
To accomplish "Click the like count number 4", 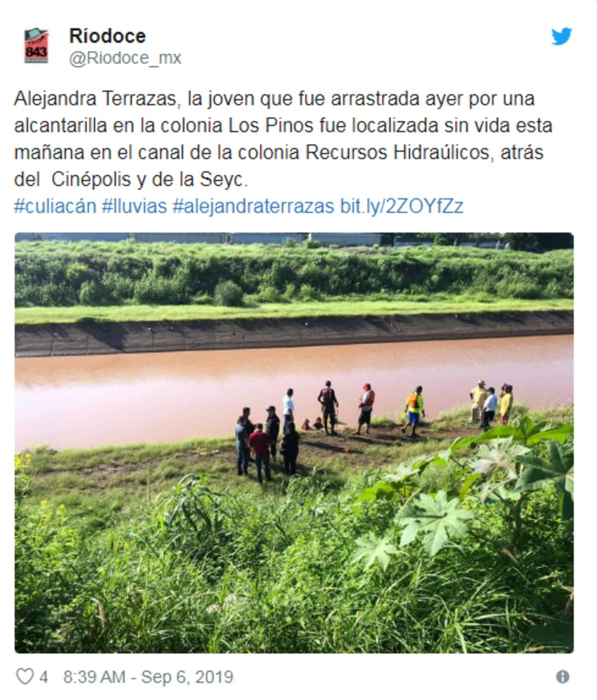I will click(x=44, y=677).
